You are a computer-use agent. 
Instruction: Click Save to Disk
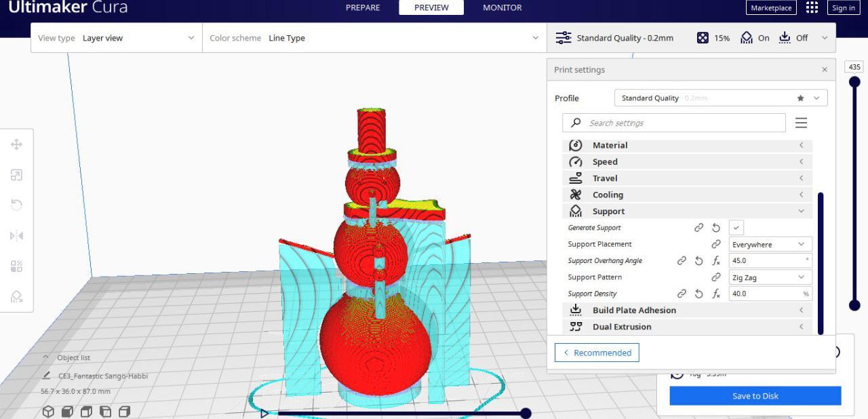pyautogui.click(x=755, y=396)
